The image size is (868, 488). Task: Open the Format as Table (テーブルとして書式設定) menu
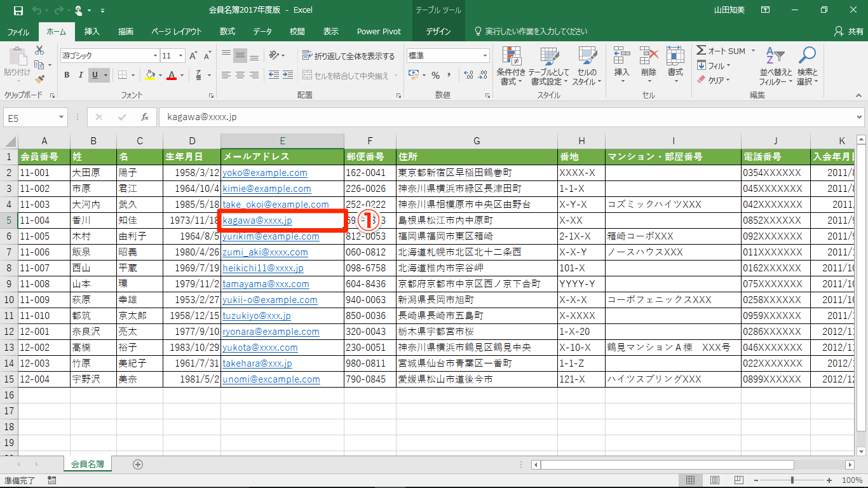549,67
